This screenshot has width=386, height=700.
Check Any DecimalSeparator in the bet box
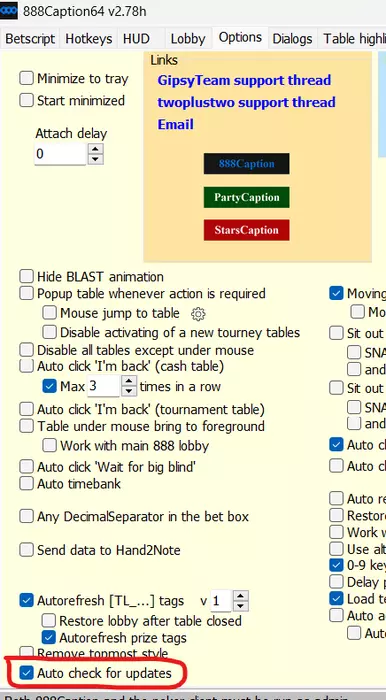(26, 517)
